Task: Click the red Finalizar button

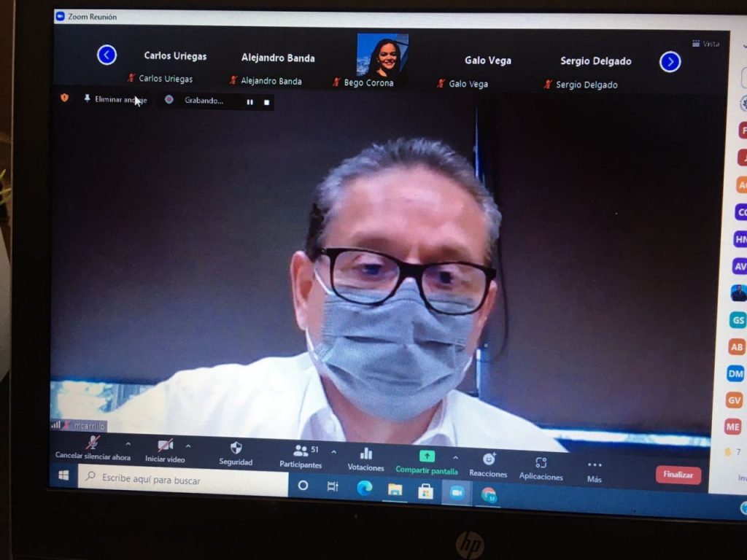Action: tap(678, 475)
